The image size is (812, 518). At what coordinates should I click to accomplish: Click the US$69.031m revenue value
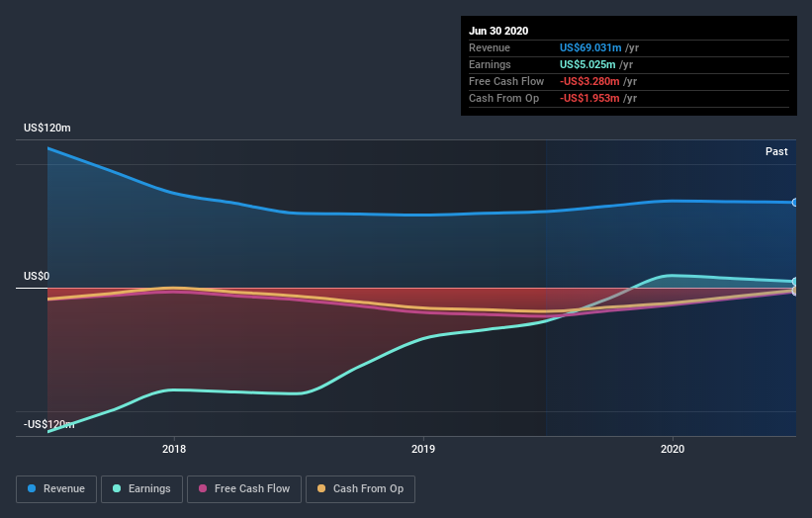pos(590,47)
